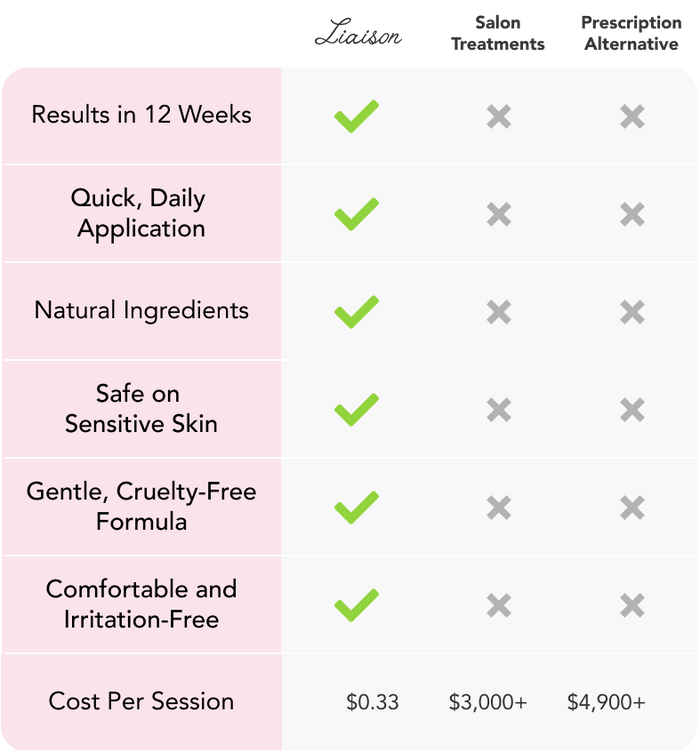The width and height of the screenshot is (700, 752).
Task: Select the Results in 12 Weeks row label
Action: tap(141, 115)
